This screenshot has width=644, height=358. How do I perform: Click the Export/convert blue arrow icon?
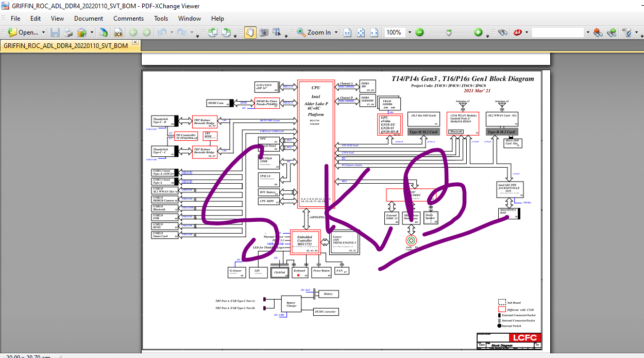(x=104, y=32)
